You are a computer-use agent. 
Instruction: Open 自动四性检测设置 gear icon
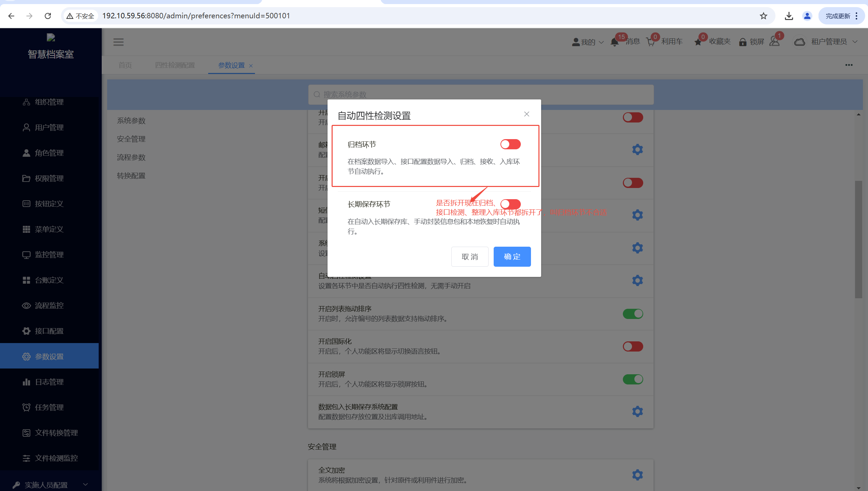637,280
